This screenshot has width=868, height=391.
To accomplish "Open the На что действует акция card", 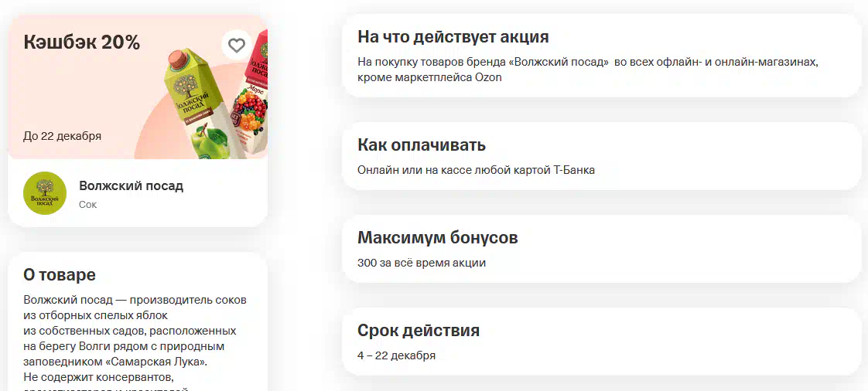I will (x=602, y=56).
